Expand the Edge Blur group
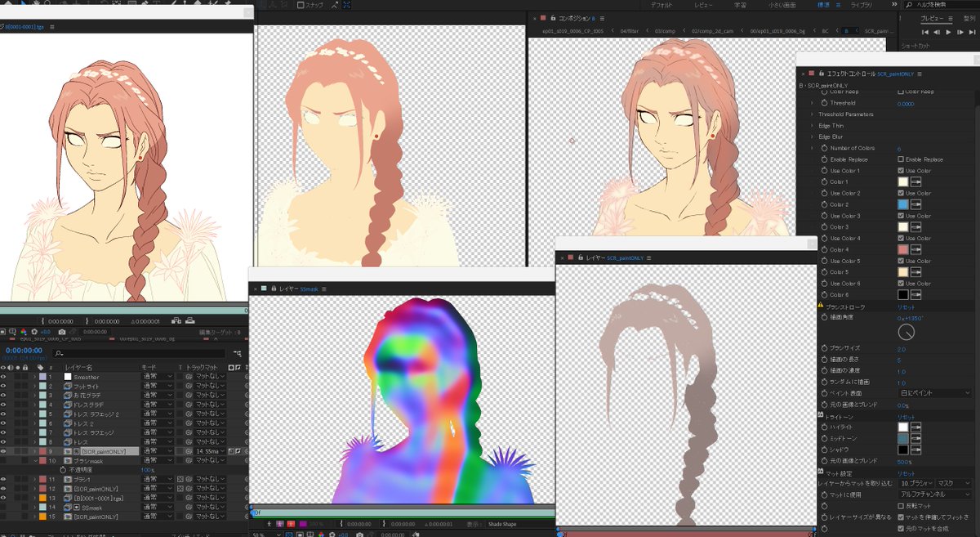 click(x=813, y=136)
